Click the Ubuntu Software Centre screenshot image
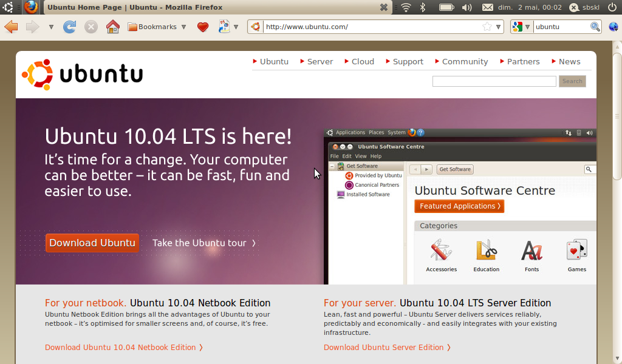 click(x=460, y=206)
